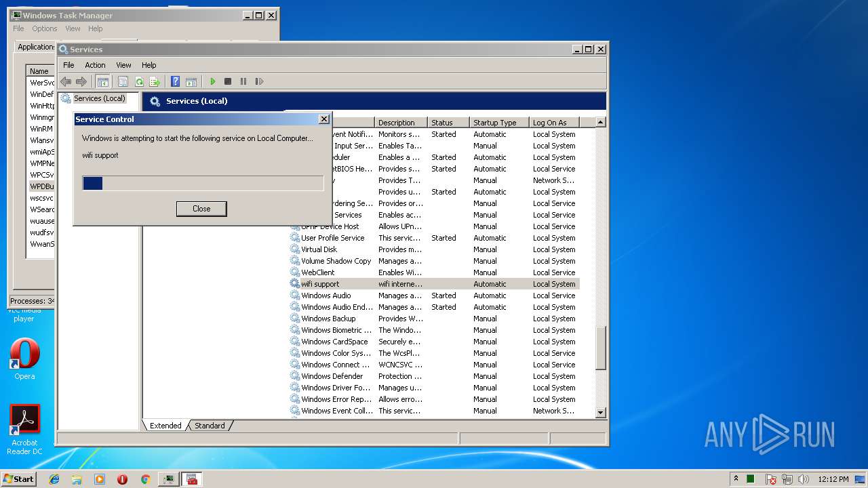Launch Google Chrome from the taskbar

click(145, 479)
